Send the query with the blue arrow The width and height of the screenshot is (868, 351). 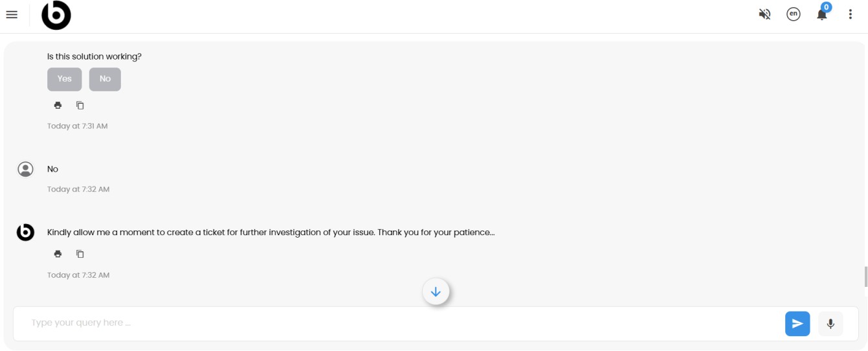(797, 324)
